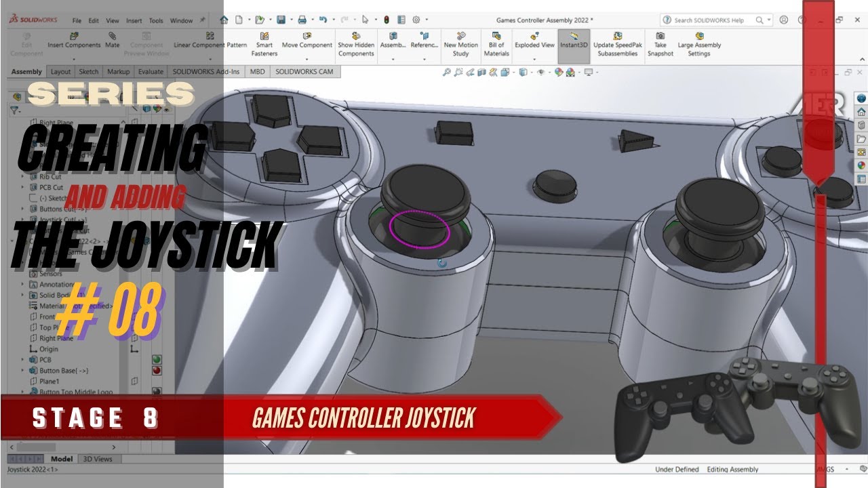Generate a Bill of Materials

496,44
